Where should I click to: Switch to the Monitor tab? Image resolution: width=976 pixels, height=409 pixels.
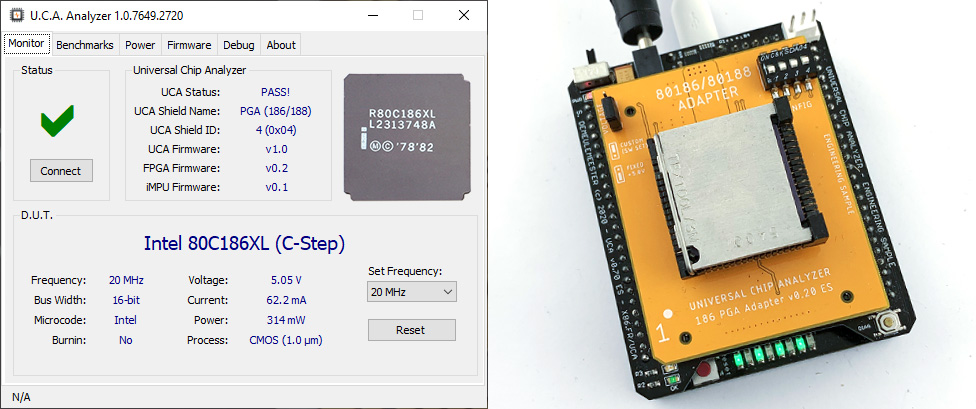click(x=26, y=44)
